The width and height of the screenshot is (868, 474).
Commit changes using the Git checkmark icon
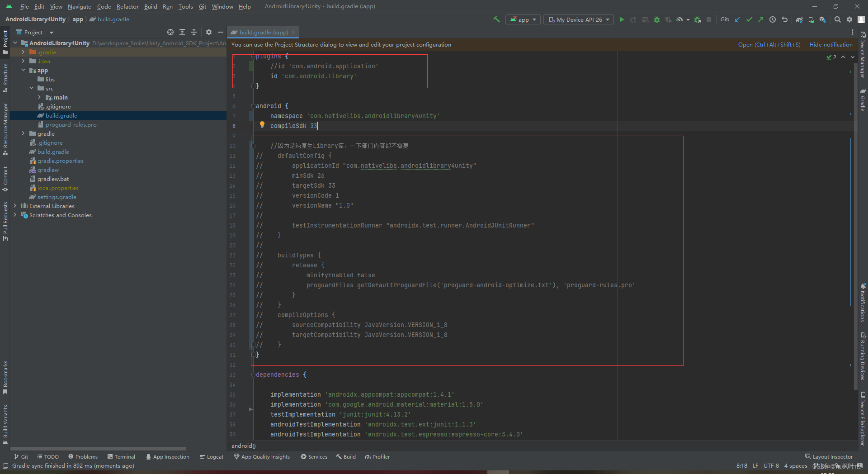tap(750, 19)
